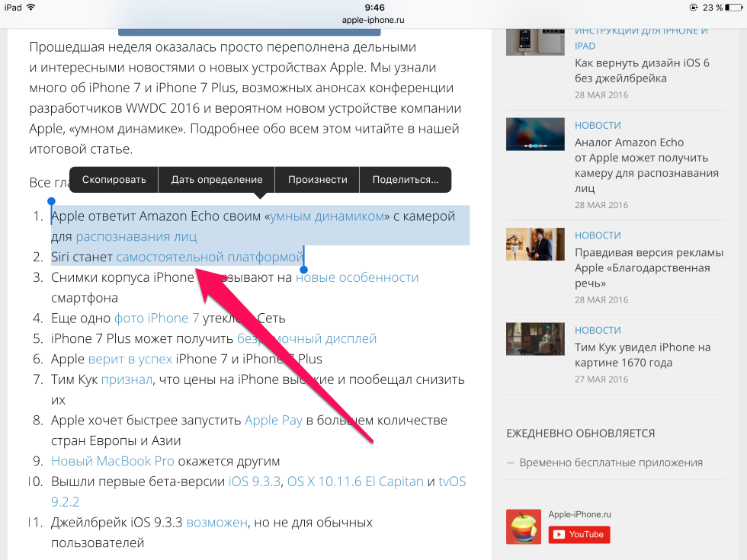Open НОВОСТИ category above Правдивая версия article
The width and height of the screenshot is (747, 560).
pyautogui.click(x=598, y=235)
